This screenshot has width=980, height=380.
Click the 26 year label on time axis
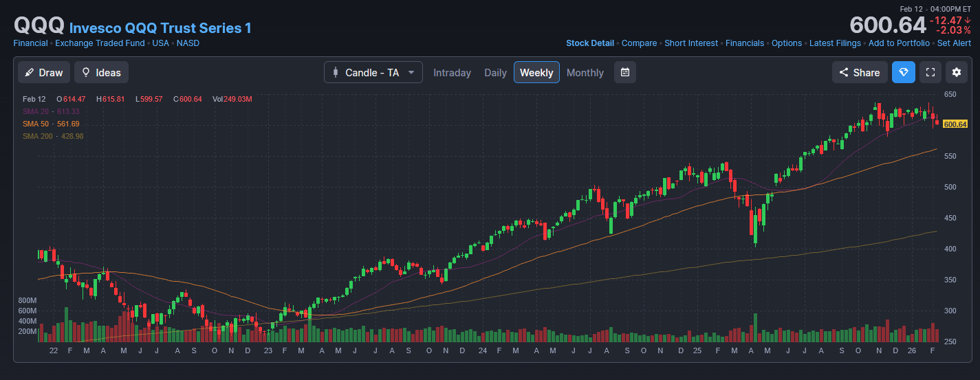913,350
